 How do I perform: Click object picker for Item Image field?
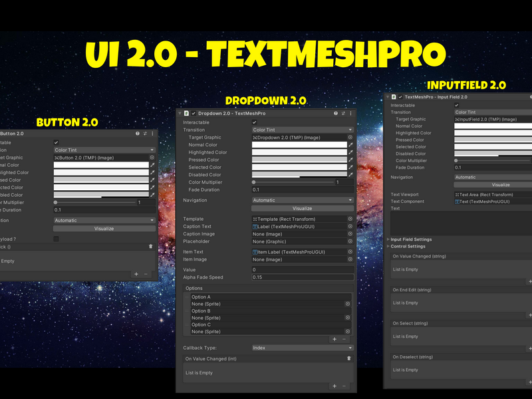pos(350,259)
